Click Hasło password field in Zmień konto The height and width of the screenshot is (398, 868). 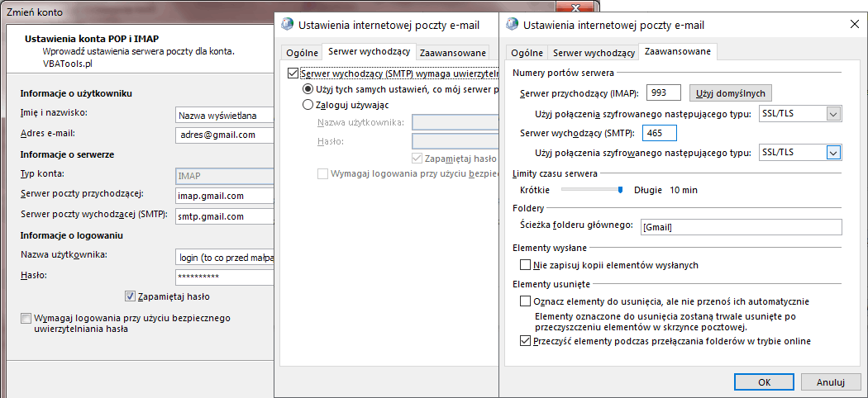tap(225, 277)
